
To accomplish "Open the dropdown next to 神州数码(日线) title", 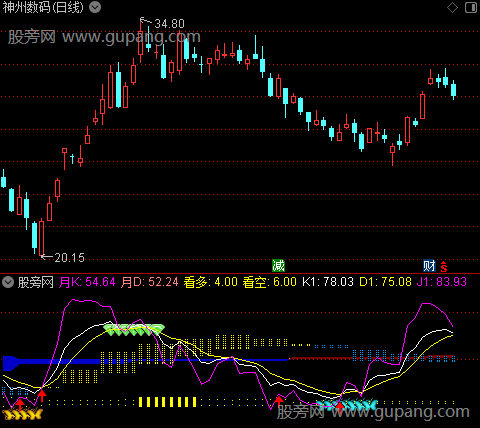I will [95, 7].
